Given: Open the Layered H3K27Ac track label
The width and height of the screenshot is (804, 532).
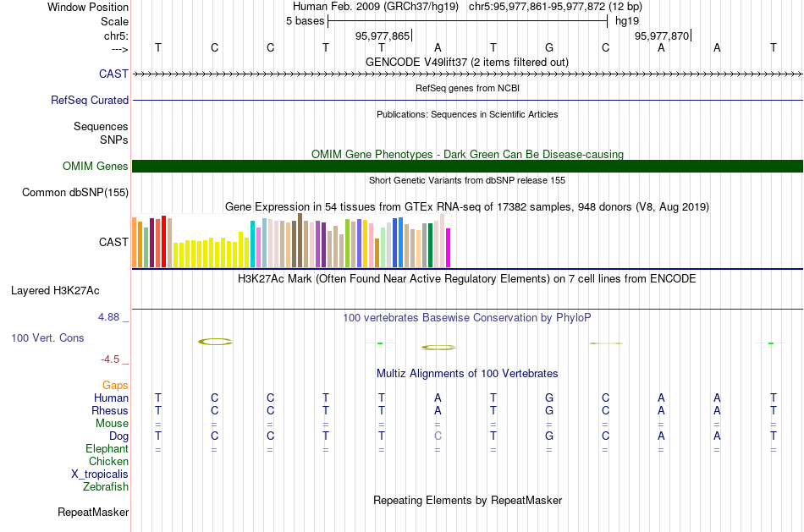Looking at the screenshot, I should [x=55, y=291].
